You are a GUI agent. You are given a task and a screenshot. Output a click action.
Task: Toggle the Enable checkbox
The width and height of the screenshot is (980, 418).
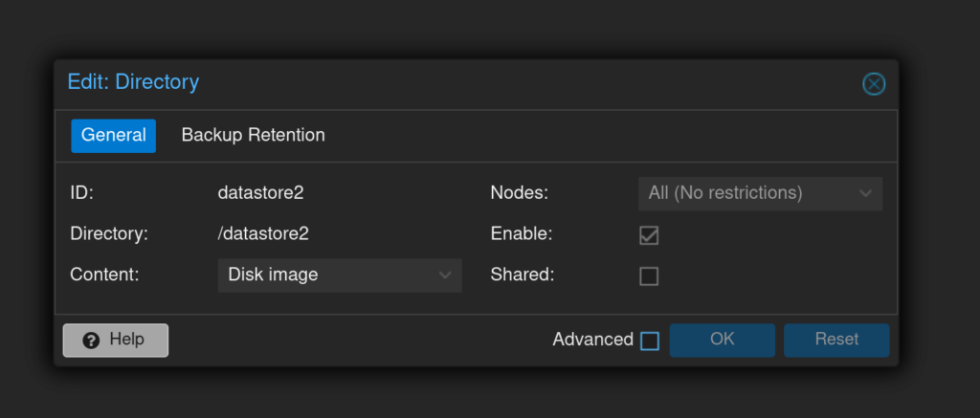[649, 234]
